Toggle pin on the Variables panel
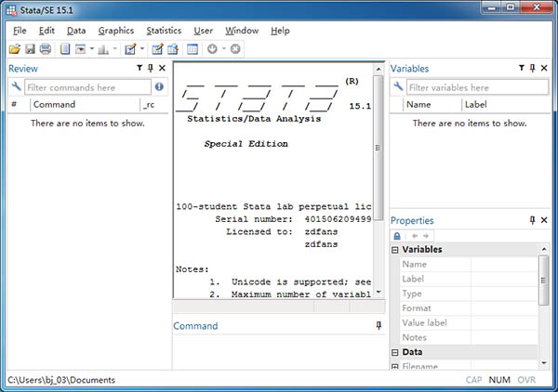This screenshot has height=392, width=558. click(x=533, y=69)
